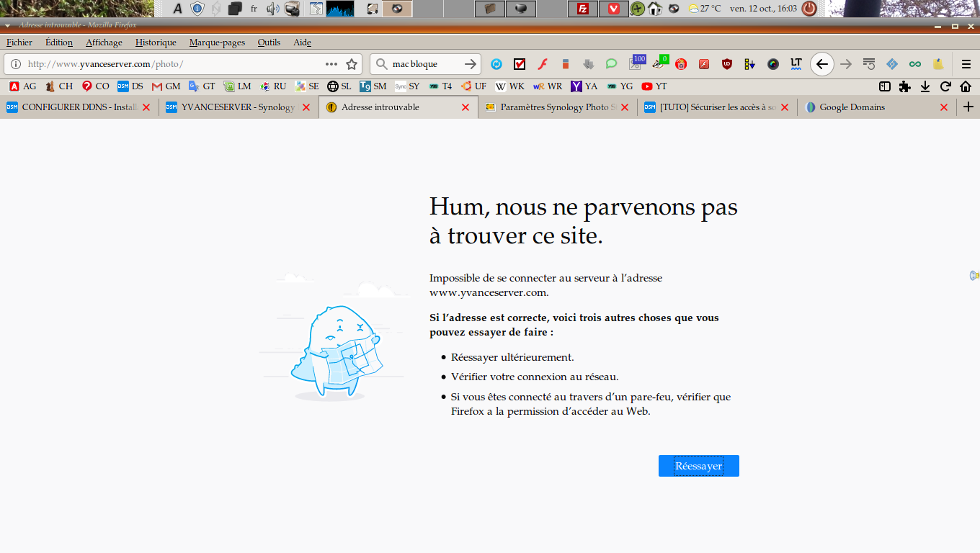Click the site information icon in the address bar

point(16,64)
